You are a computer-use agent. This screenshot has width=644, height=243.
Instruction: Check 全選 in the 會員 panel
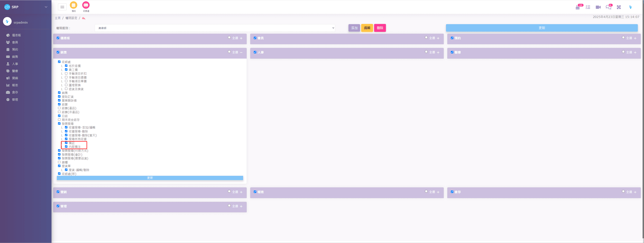click(426, 37)
